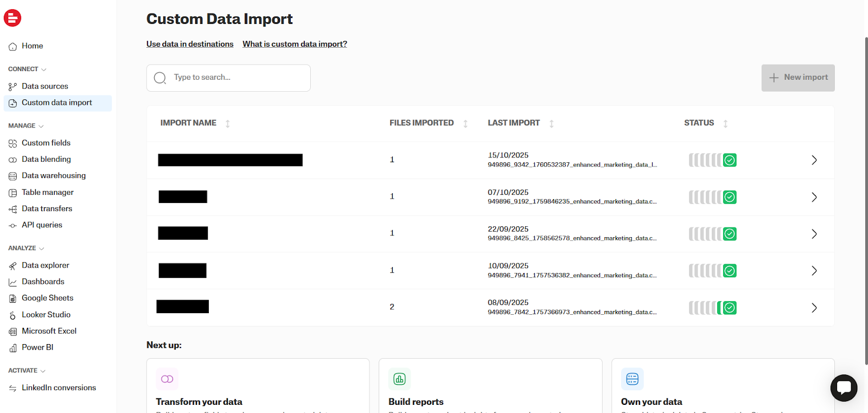Sort by STATUS column arrows
The image size is (868, 413).
coord(725,124)
